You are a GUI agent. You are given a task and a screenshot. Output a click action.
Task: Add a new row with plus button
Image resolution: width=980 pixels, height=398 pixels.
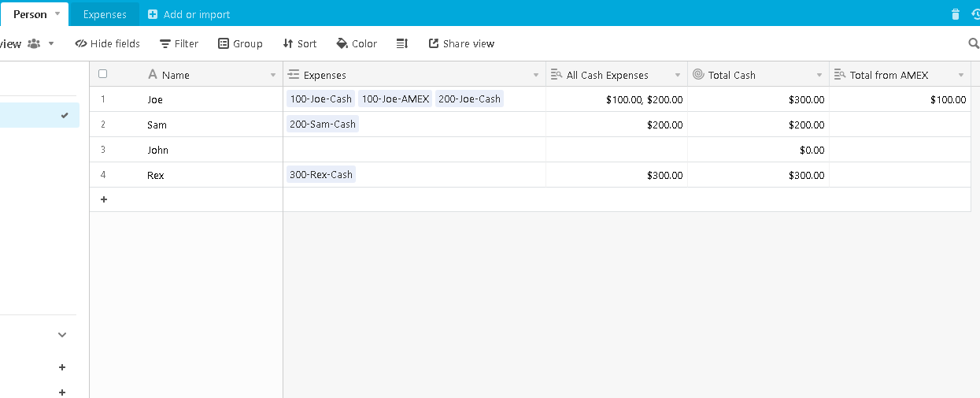(x=103, y=199)
